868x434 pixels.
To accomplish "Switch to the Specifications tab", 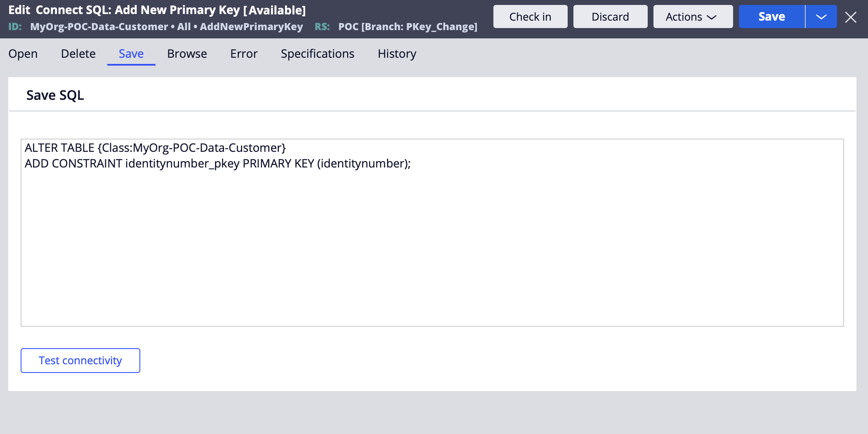I will 317,54.
